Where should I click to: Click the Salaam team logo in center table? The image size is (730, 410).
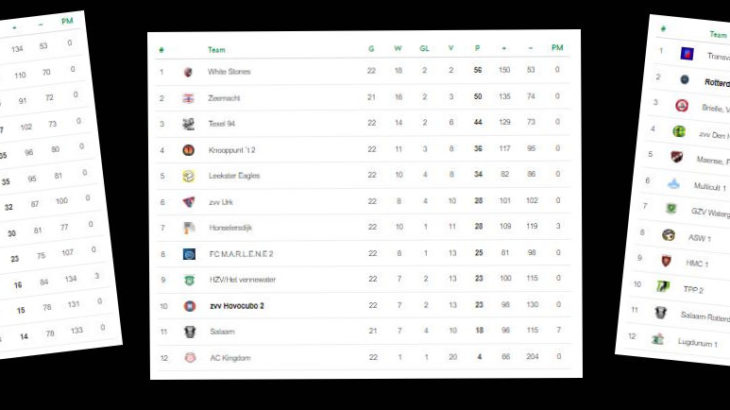click(x=189, y=332)
